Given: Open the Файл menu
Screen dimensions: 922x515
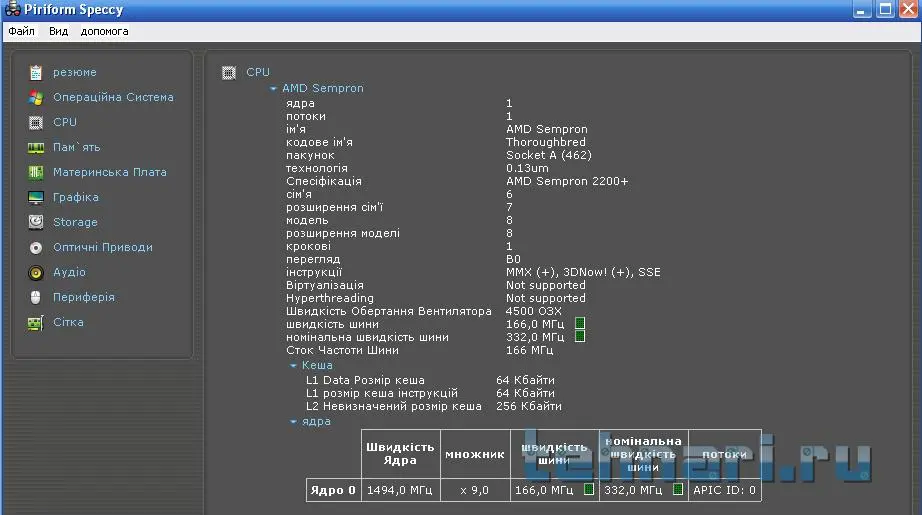Looking at the screenshot, I should tap(21, 31).
